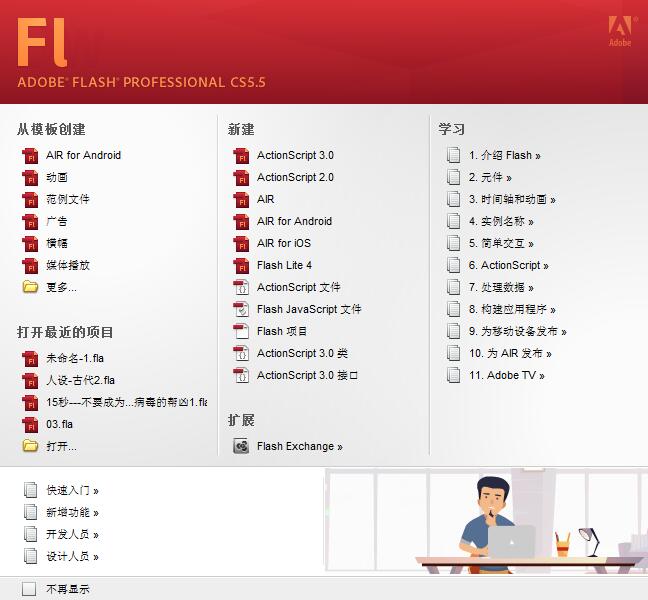Open the 新增功能 » page
Image resolution: width=648 pixels, height=600 pixels.
point(72,512)
